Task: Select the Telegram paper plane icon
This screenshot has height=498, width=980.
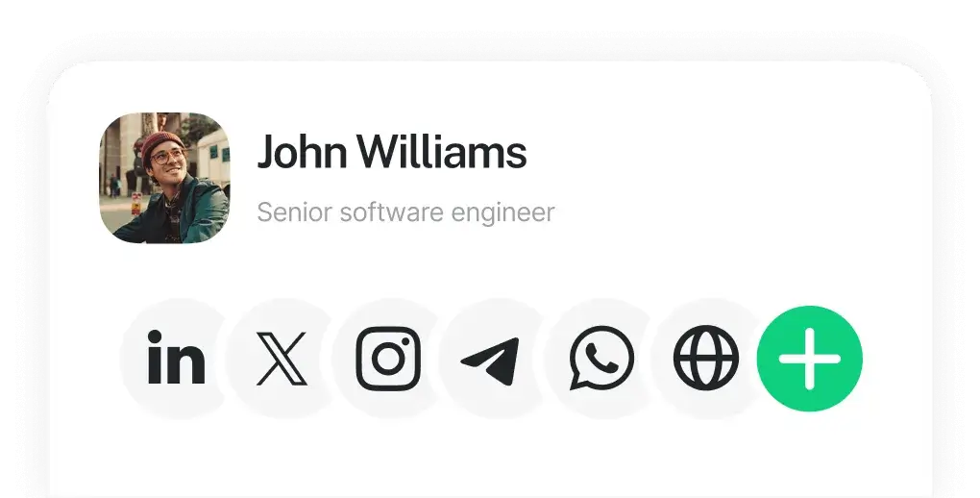Action: (491, 361)
